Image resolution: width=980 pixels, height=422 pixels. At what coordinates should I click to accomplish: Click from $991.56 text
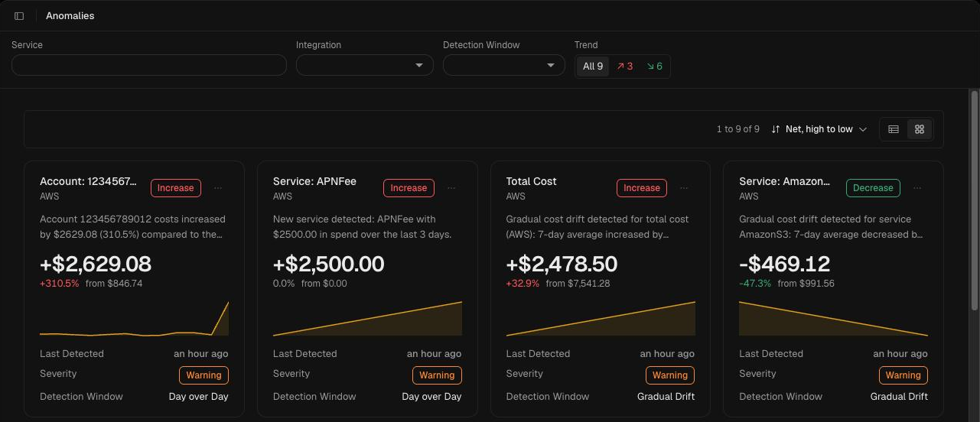pyautogui.click(x=806, y=284)
